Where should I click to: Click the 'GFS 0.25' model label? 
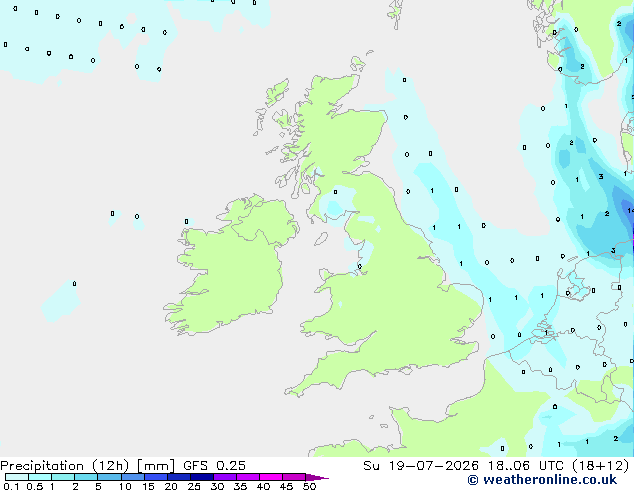click(214, 466)
